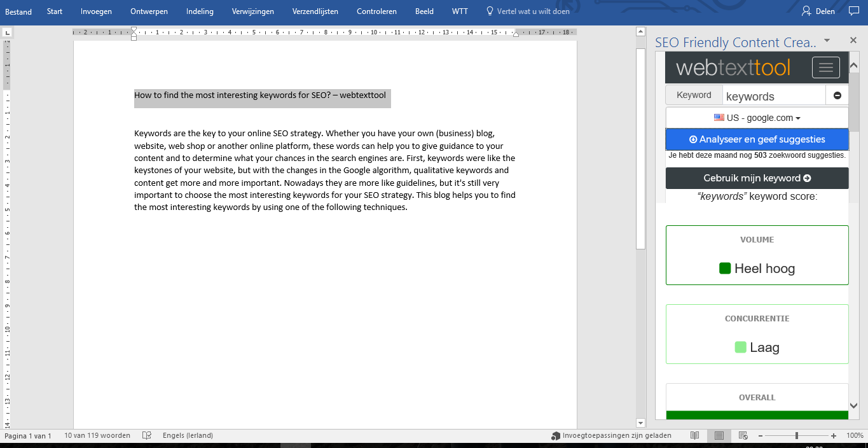
Task: Click Gebruik mijn keyword button
Action: coord(757,178)
